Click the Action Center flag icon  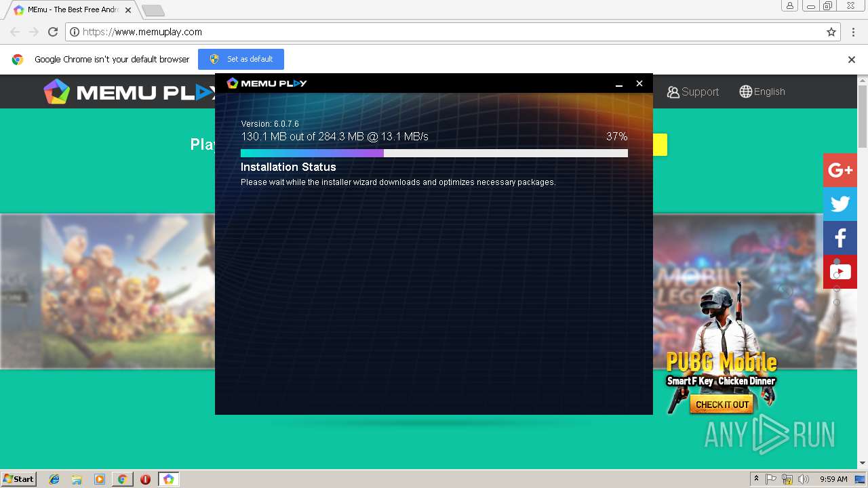[x=771, y=479]
